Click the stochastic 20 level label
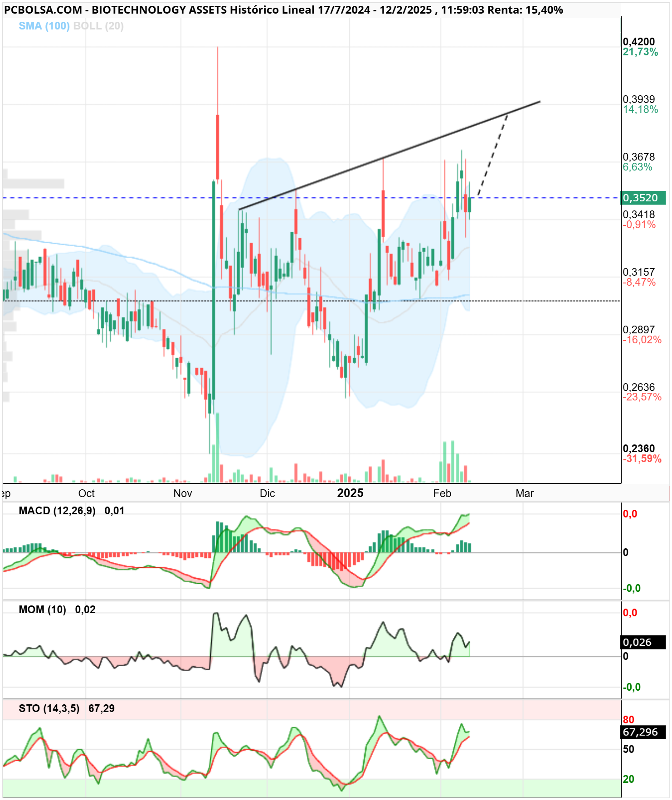 628,779
